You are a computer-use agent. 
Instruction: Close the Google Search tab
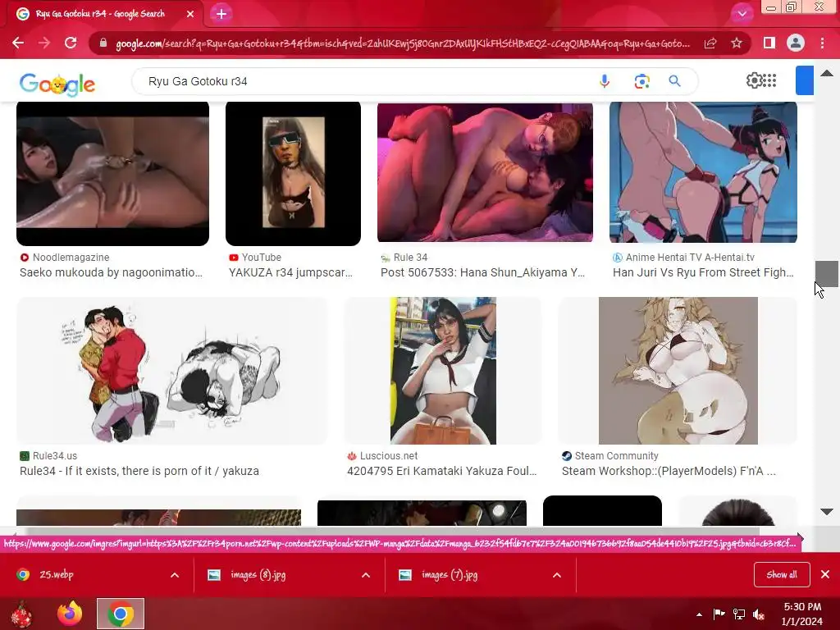pos(190,14)
